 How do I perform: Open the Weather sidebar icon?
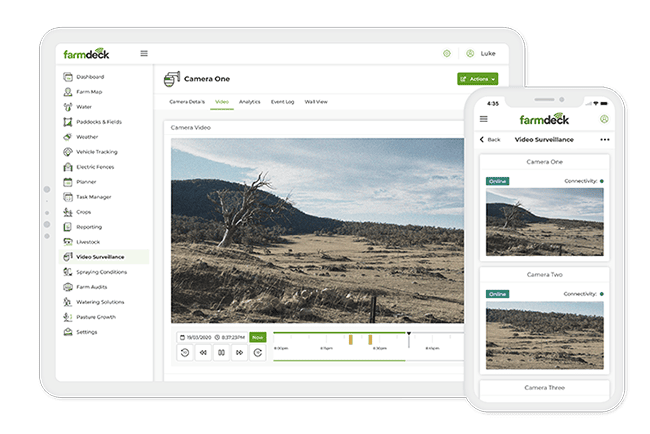pyautogui.click(x=68, y=137)
